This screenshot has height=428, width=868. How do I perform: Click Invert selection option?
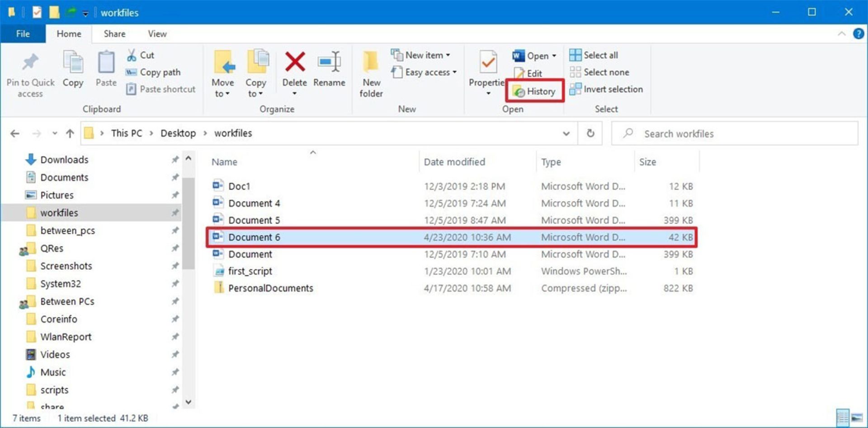pos(606,90)
